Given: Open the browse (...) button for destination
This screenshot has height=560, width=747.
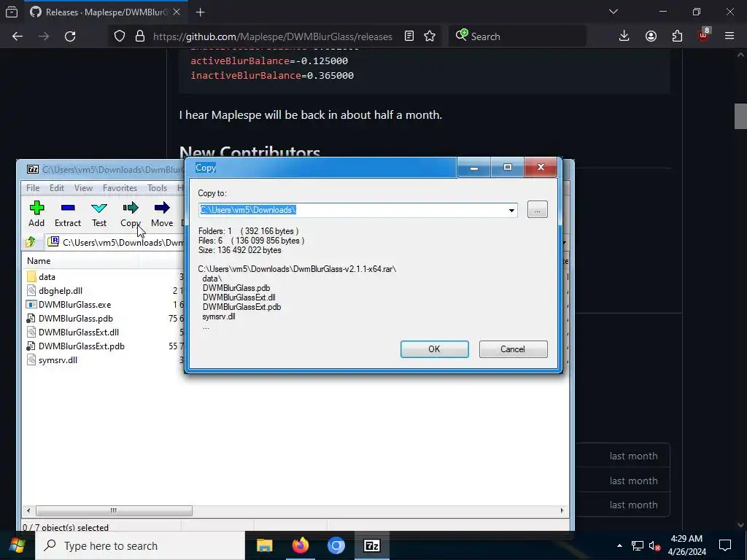Looking at the screenshot, I should click(x=538, y=209).
